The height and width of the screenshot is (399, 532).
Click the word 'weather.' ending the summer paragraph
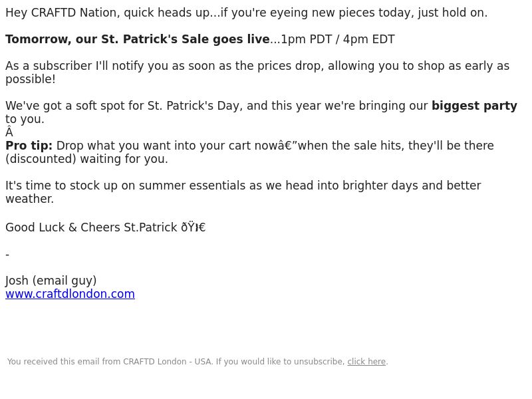(29, 199)
